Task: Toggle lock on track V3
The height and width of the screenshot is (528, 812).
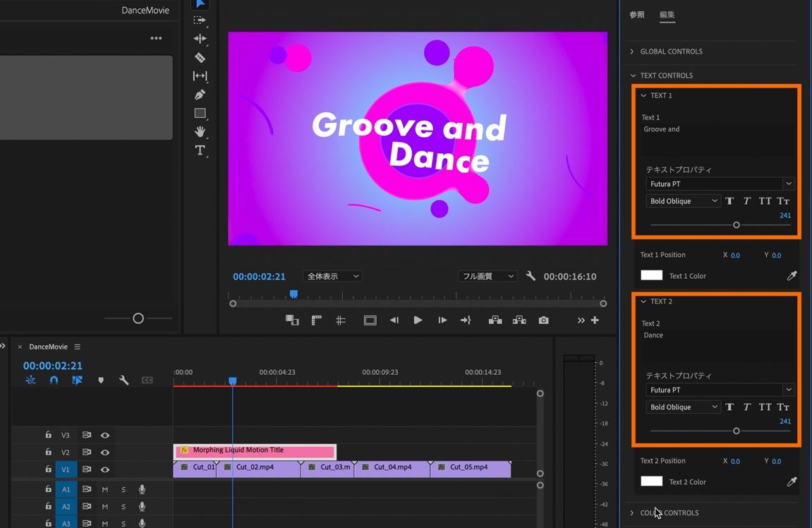Action: [x=48, y=436]
